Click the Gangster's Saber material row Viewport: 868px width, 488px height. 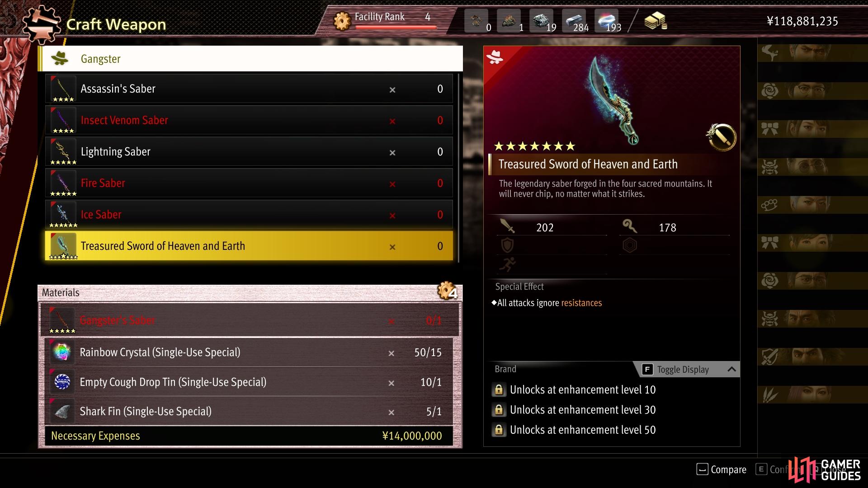[250, 320]
